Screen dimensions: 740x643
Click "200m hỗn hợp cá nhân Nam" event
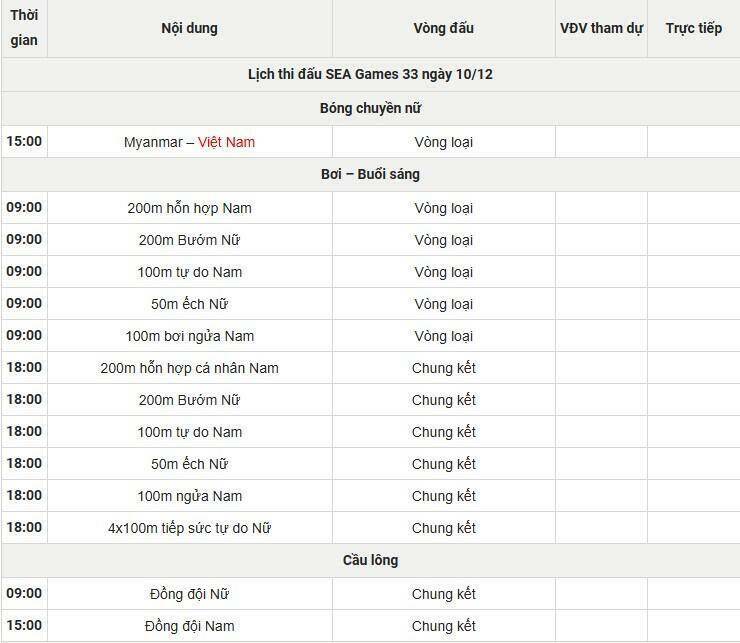(189, 368)
